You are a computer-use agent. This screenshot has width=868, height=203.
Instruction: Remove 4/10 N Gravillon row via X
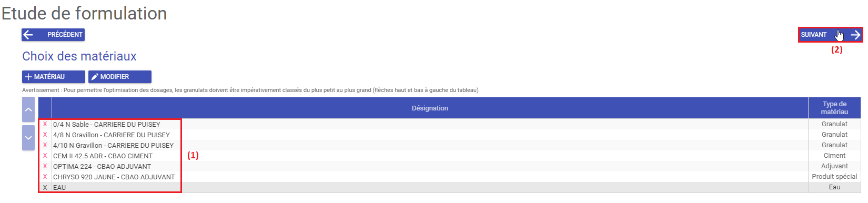pyautogui.click(x=45, y=145)
